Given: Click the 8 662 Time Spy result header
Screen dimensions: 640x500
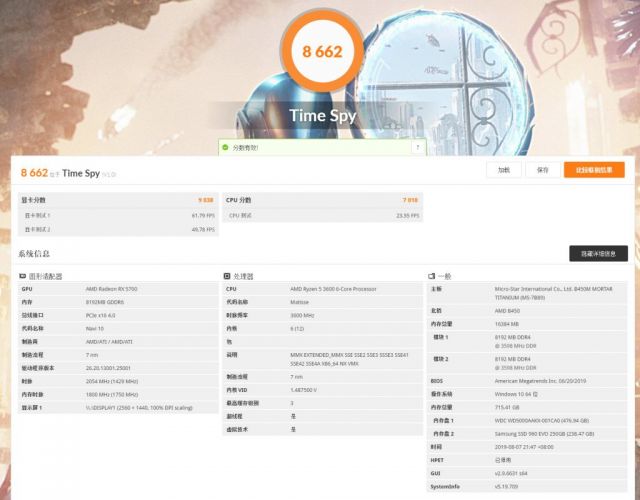Looking at the screenshot, I should 68,173.
